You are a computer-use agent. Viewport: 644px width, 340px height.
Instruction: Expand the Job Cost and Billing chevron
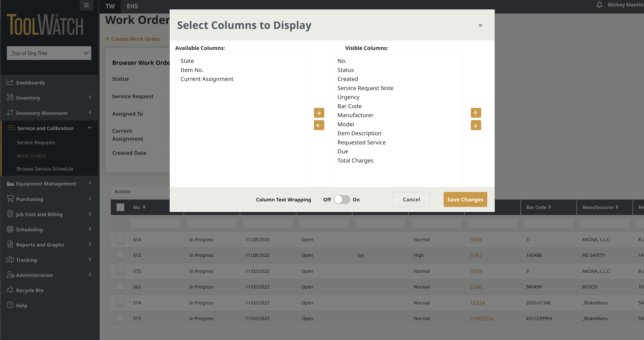coord(90,214)
